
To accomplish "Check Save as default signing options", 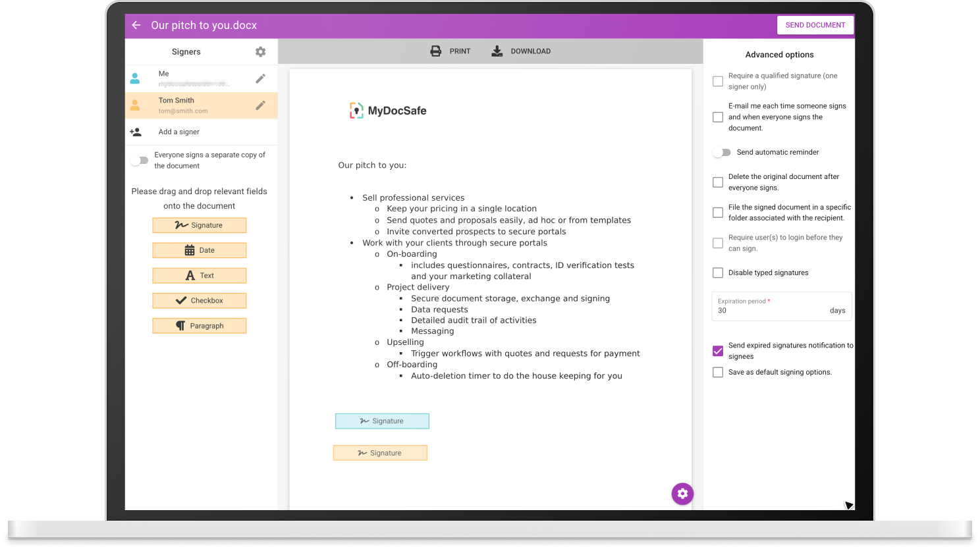I will (717, 372).
